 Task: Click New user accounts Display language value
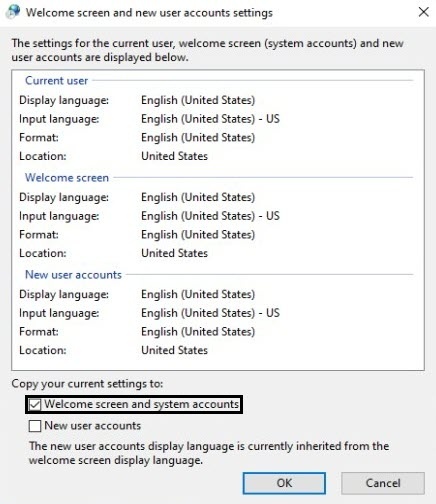point(198,294)
